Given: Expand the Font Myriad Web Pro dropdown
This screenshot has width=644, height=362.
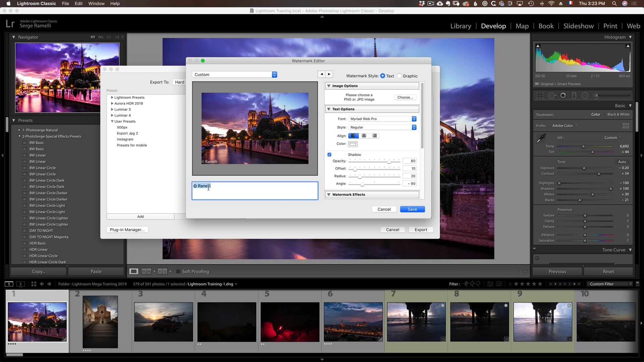Looking at the screenshot, I should point(415,119).
